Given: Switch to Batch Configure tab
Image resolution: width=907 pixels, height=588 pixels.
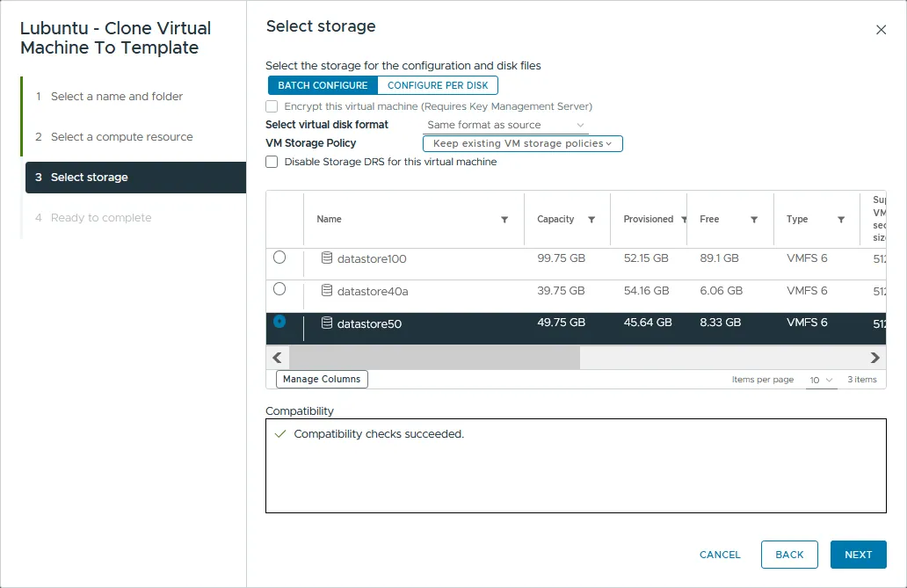Looking at the screenshot, I should tap(323, 85).
